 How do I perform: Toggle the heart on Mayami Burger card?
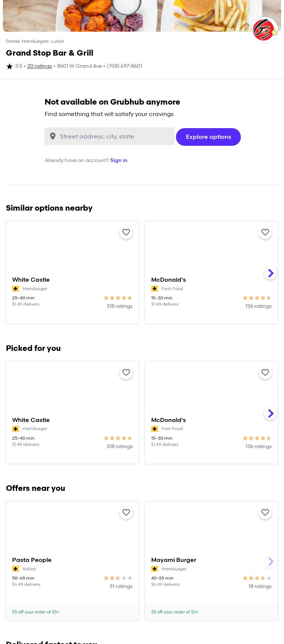tap(265, 513)
